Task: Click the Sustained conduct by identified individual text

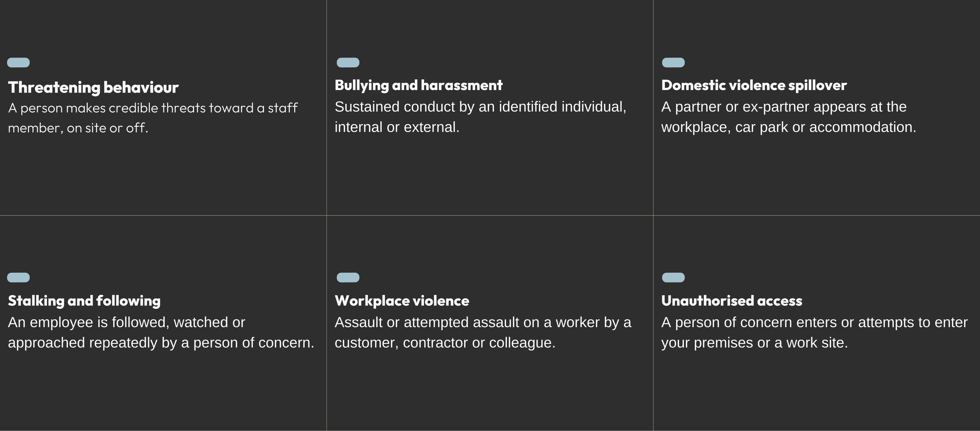Action: click(481, 117)
